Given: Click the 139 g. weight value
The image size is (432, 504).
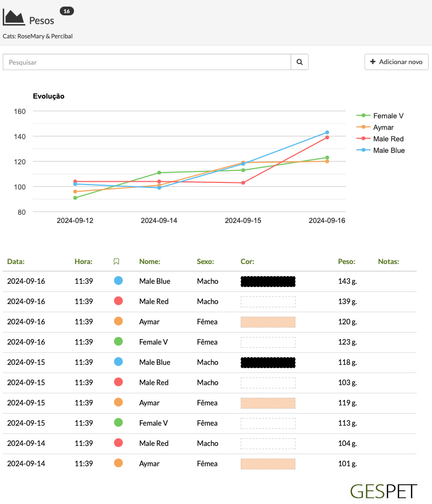Looking at the screenshot, I should 348,301.
